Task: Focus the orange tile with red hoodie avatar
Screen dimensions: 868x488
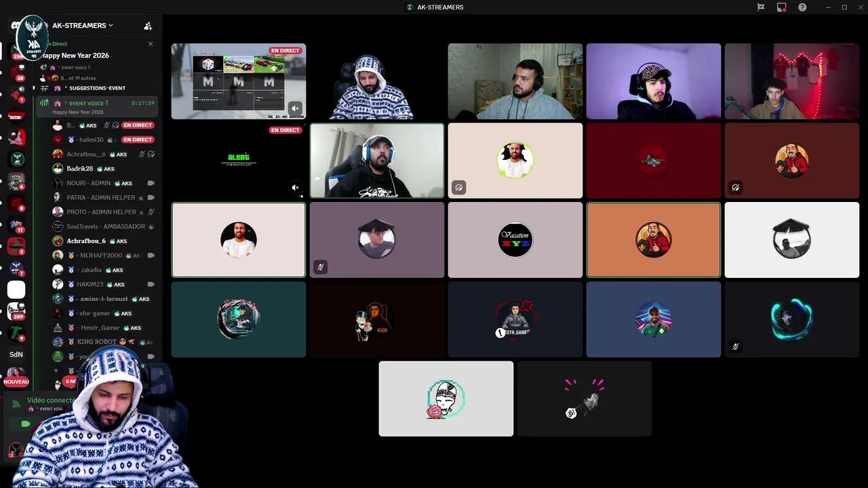Action: 654,240
